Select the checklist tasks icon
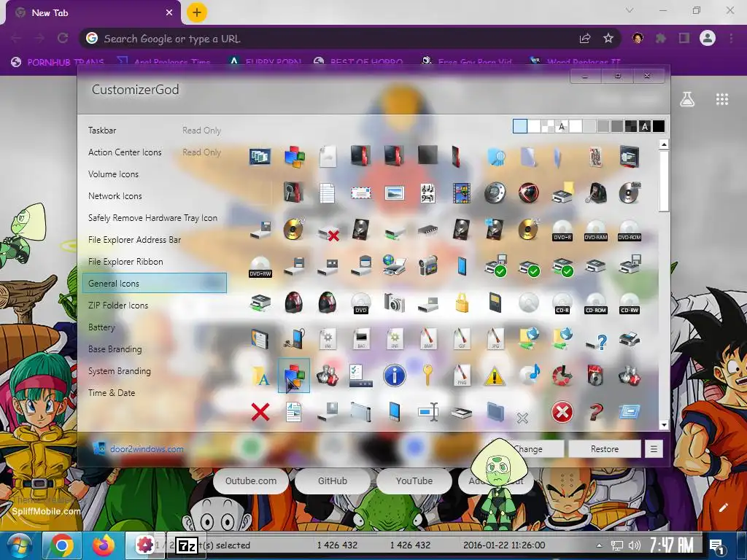The image size is (747, 560). 360,376
